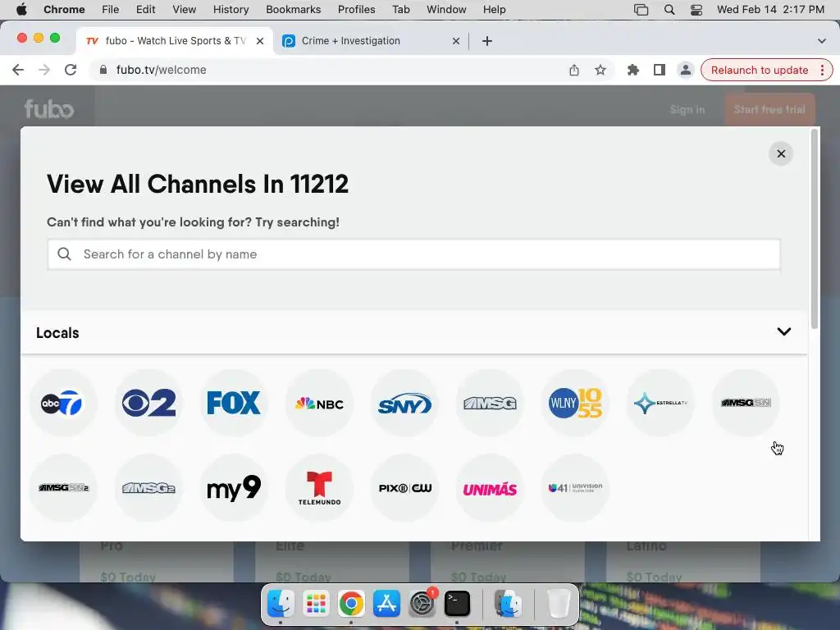Viewport: 840px width, 630px height.
Task: Click the dialog's vertical scrollbar
Action: 815,229
